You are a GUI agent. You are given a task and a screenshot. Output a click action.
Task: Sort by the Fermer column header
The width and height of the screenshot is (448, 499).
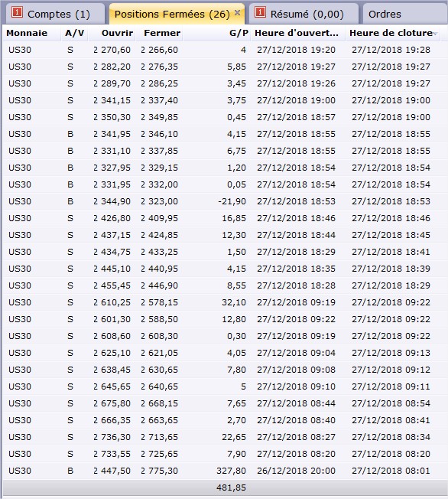pos(159,33)
